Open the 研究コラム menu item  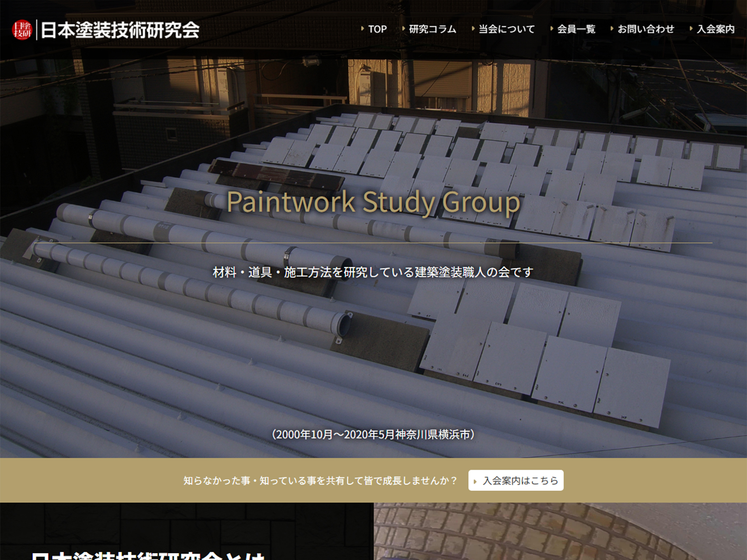click(x=432, y=29)
